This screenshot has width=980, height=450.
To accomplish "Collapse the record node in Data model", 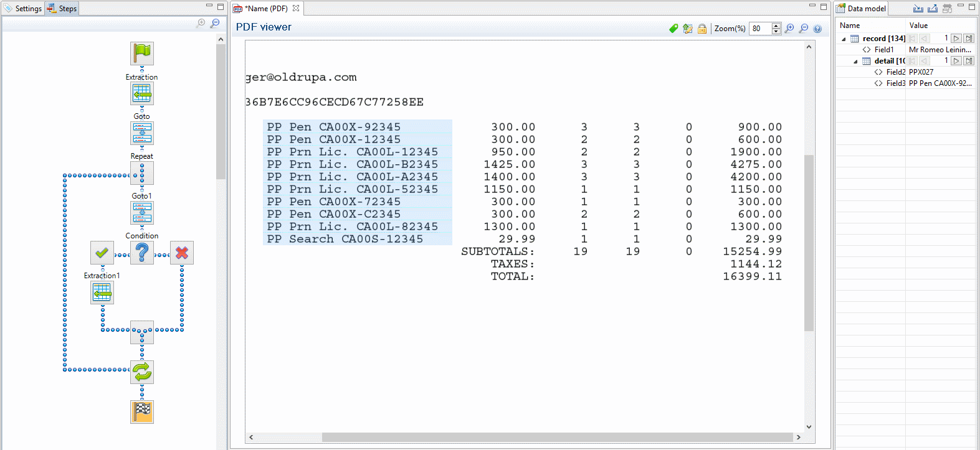I will point(844,39).
